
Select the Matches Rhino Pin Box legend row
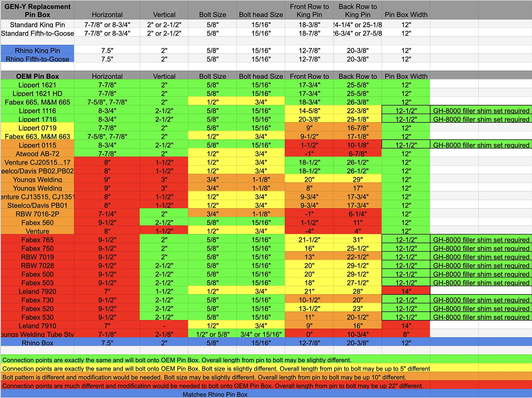(215, 394)
